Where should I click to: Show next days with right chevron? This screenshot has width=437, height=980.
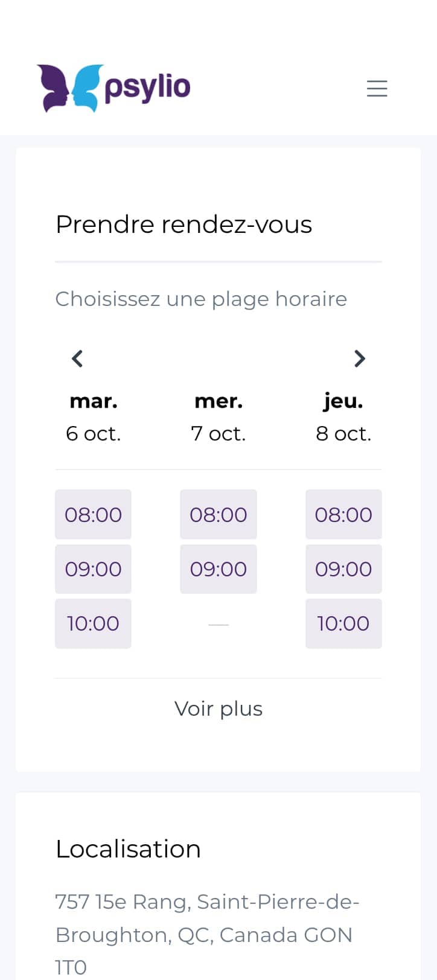(x=360, y=358)
